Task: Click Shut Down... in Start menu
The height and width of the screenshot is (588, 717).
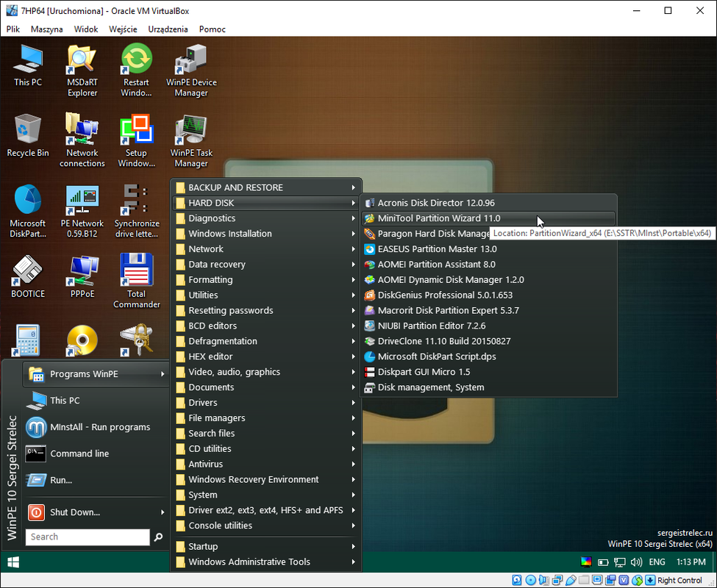Action: 96,512
